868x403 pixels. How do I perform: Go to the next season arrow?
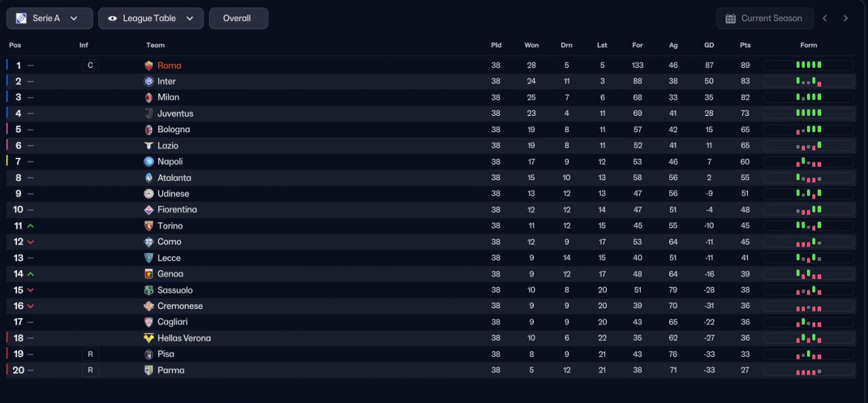point(846,18)
